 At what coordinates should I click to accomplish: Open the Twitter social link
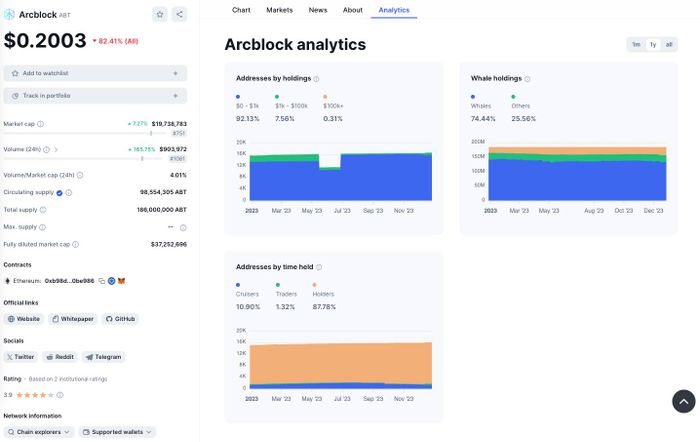pyautogui.click(x=21, y=357)
